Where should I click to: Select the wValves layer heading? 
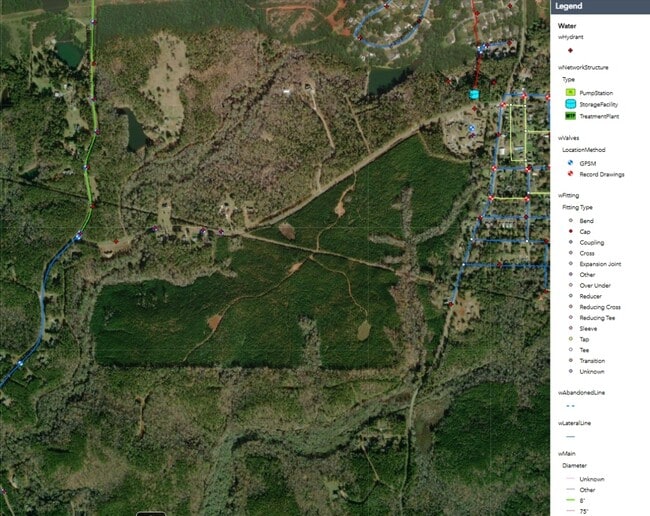coord(568,136)
